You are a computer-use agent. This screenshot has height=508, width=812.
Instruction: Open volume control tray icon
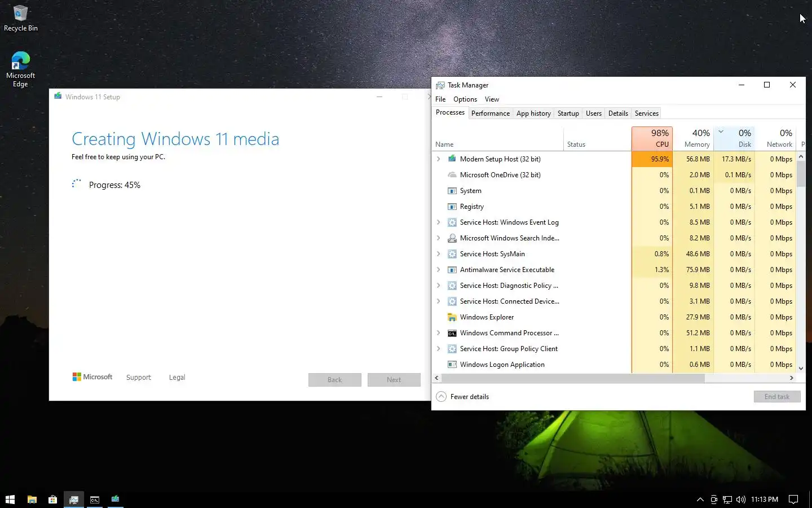coord(740,499)
